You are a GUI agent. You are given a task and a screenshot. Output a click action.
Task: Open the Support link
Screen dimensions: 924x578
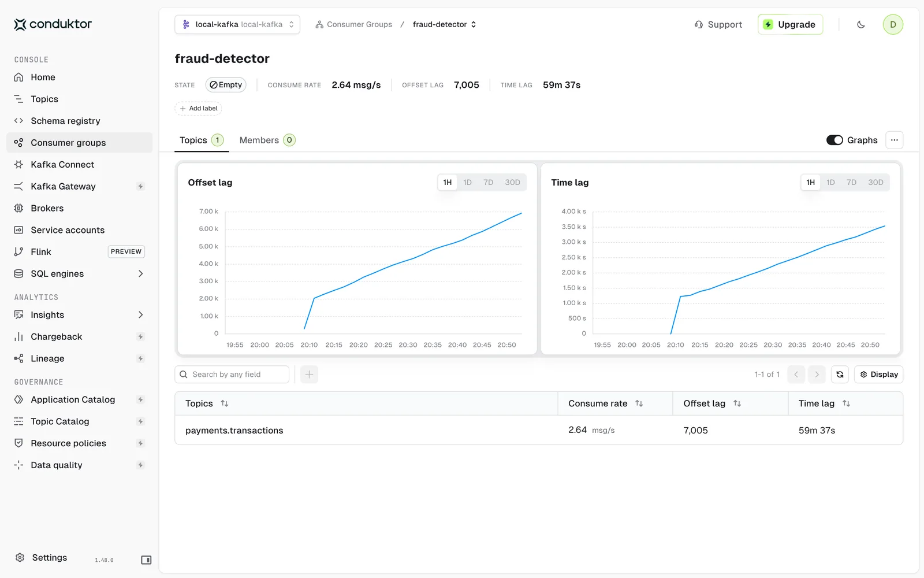[x=718, y=24]
